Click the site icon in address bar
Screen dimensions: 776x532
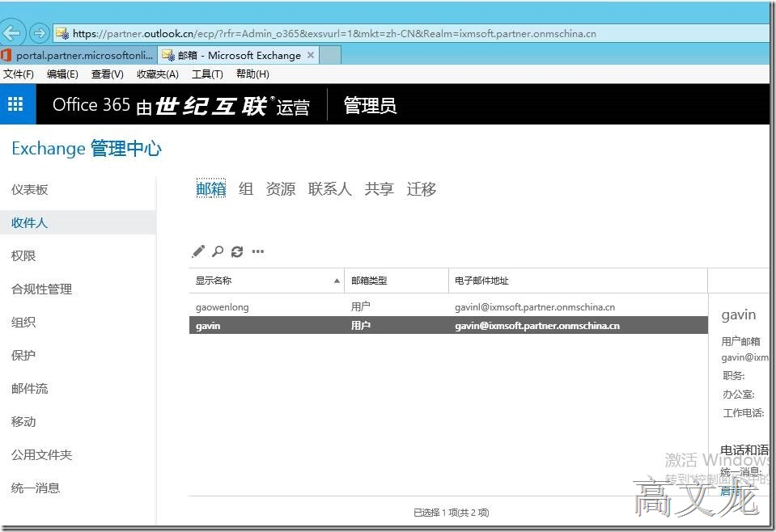(62, 34)
